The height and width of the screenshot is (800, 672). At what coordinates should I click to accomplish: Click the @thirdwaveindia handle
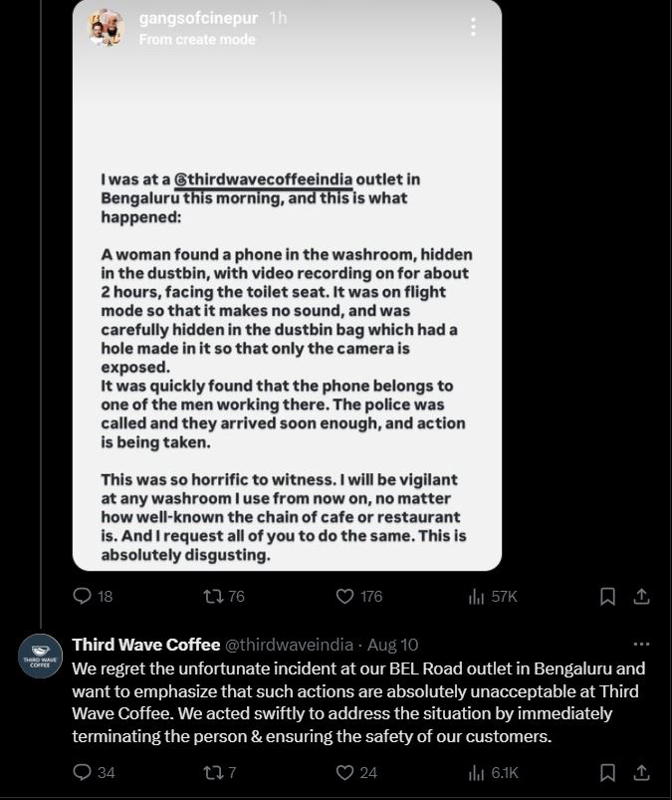point(289,645)
